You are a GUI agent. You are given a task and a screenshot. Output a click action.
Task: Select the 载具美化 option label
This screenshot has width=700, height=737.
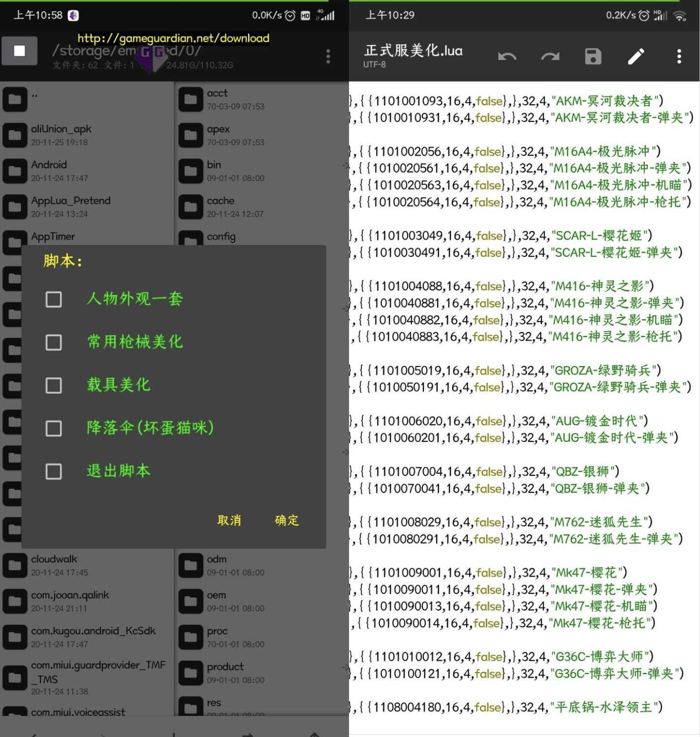pos(119,385)
